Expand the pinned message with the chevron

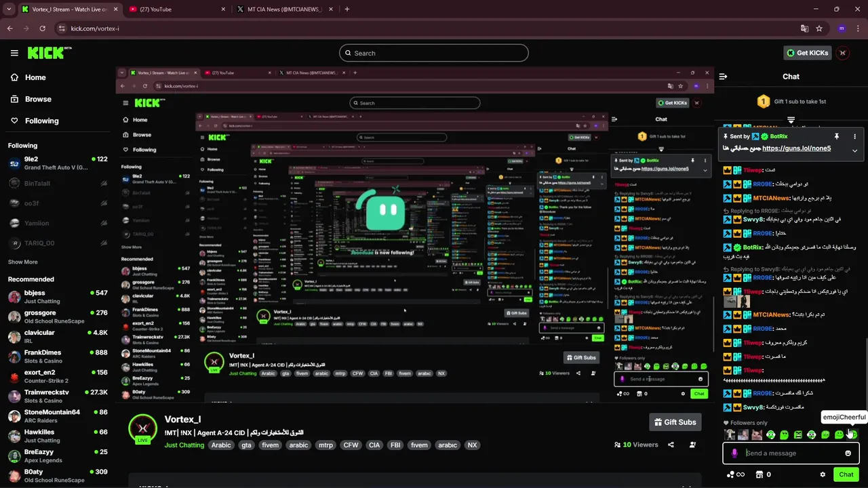pyautogui.click(x=854, y=150)
